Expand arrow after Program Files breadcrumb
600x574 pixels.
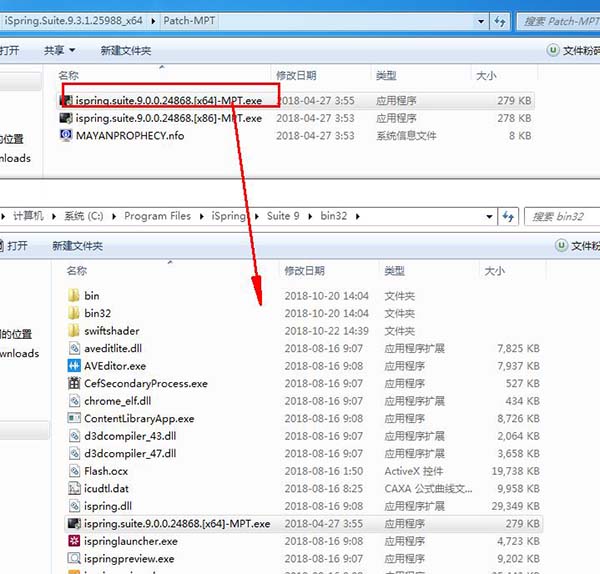tap(202, 217)
